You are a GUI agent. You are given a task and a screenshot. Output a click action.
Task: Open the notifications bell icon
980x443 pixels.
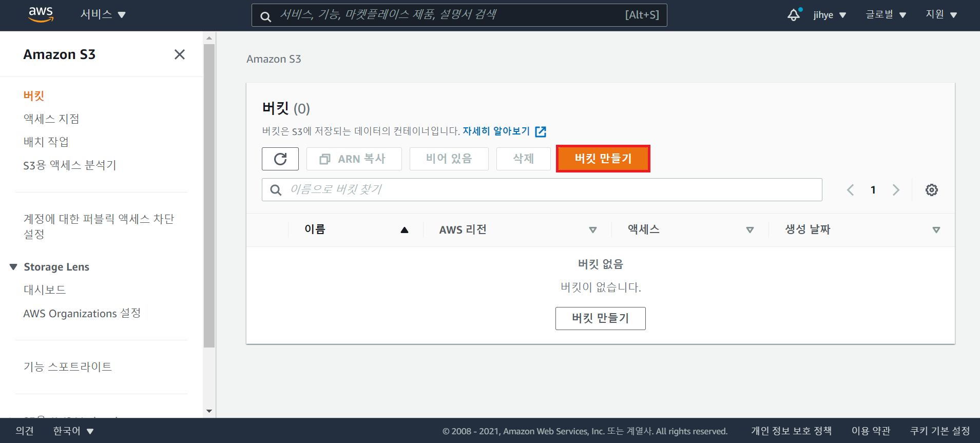(794, 15)
